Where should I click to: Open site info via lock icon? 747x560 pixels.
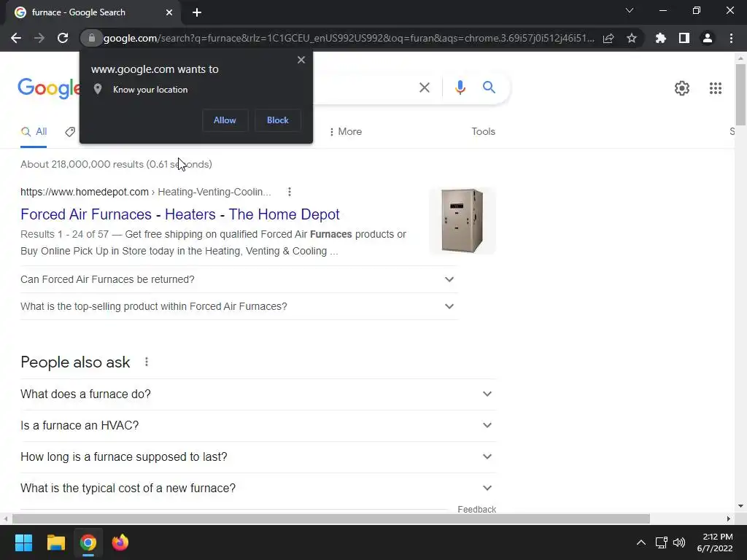tap(92, 38)
